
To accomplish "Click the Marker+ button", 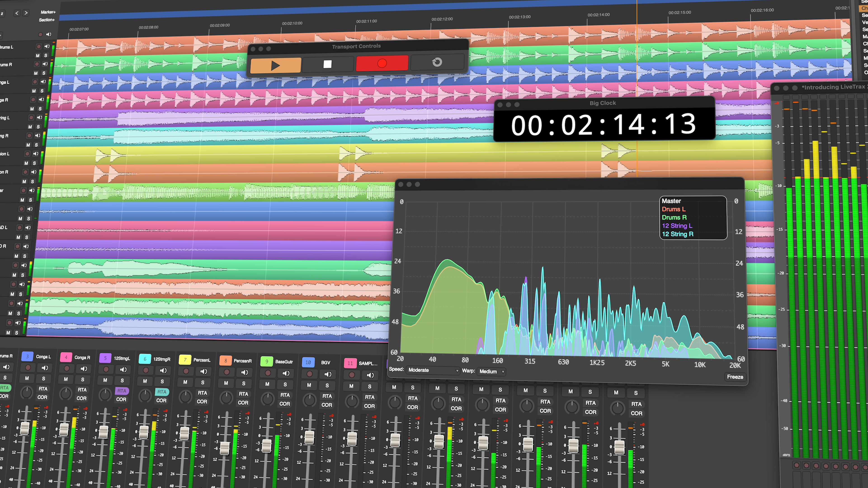I will tap(48, 12).
